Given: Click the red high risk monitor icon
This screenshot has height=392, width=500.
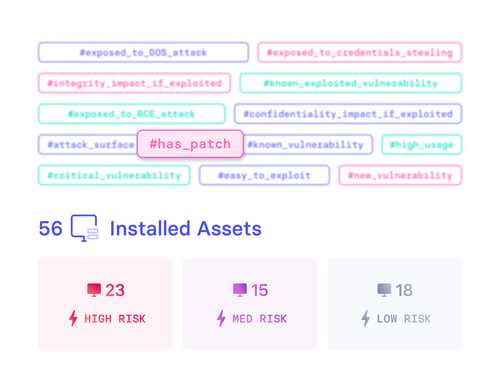Looking at the screenshot, I should point(94,290).
